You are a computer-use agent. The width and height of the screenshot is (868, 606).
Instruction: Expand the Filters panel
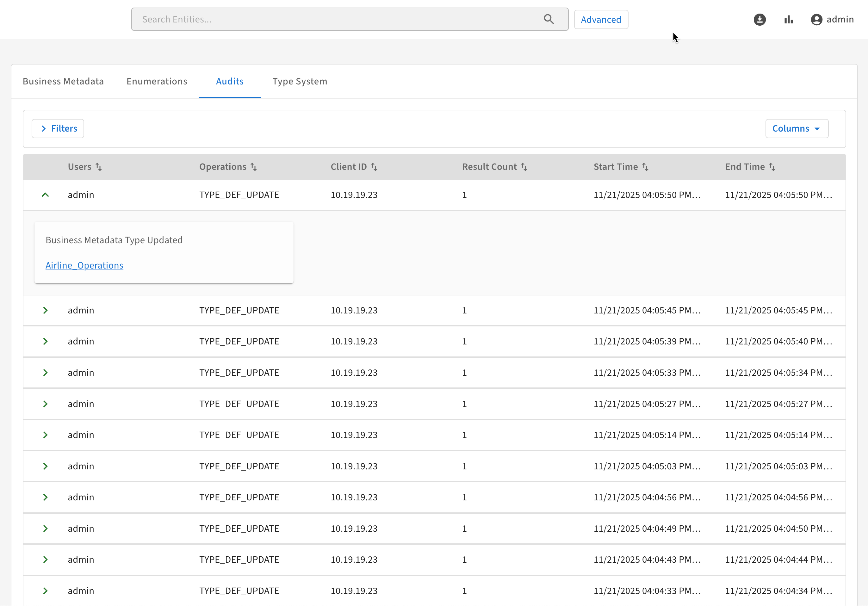point(58,128)
